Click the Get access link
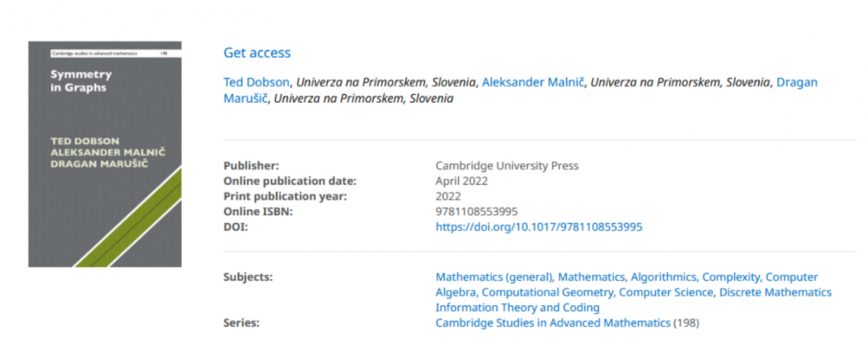Viewport: 868px width, 350px height. [257, 53]
